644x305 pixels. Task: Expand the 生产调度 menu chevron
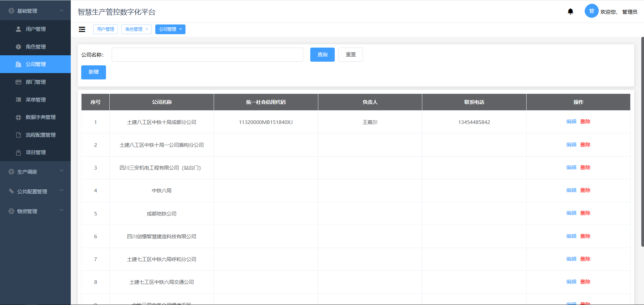(x=61, y=171)
